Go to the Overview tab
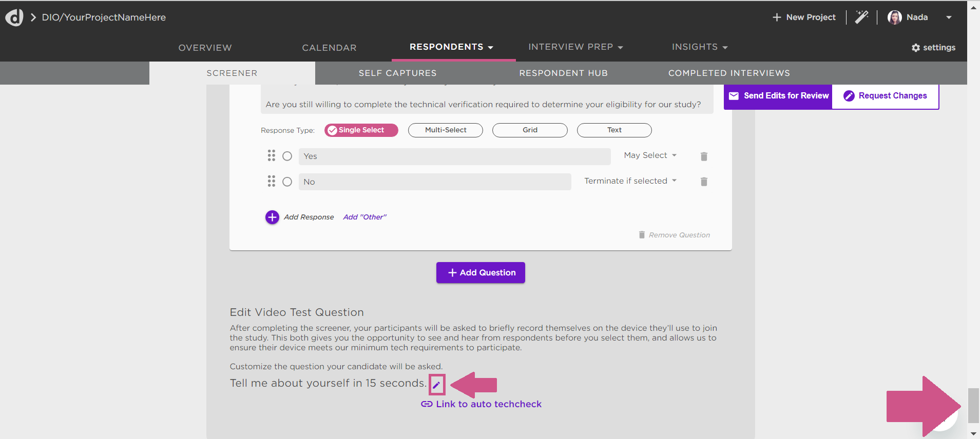The image size is (980, 439). point(205,48)
